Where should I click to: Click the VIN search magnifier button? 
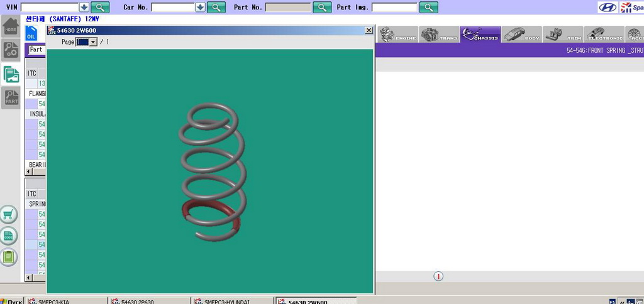coord(100,8)
